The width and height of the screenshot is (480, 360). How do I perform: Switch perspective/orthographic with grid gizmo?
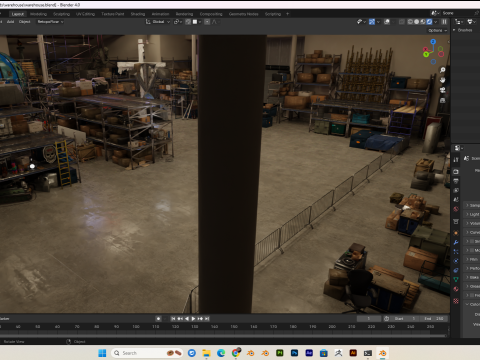pos(443,100)
